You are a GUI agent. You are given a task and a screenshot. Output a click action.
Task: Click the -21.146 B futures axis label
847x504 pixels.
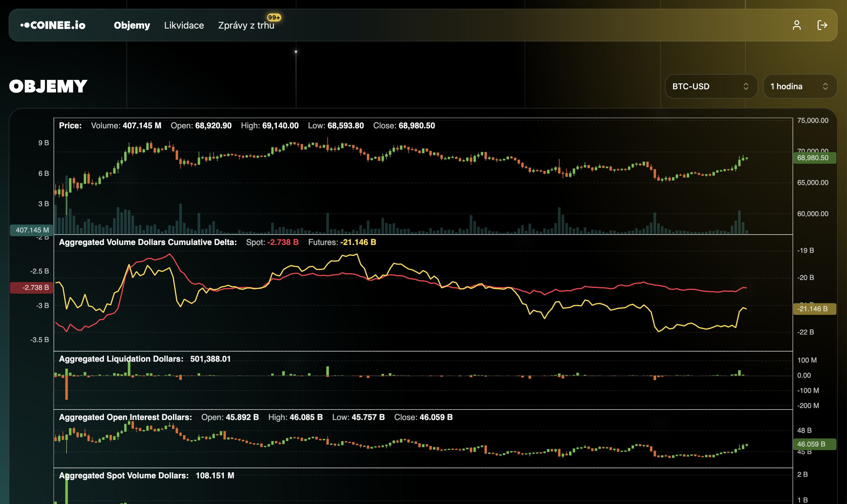point(814,309)
